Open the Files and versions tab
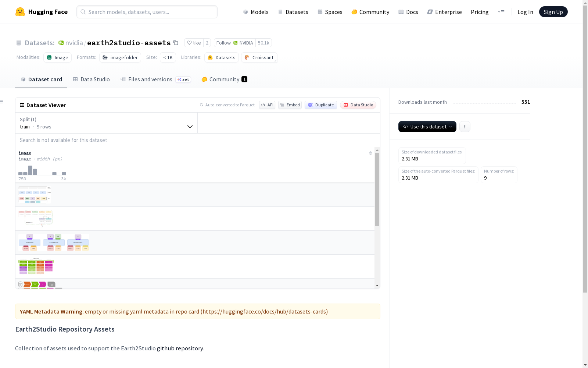 coord(155,79)
